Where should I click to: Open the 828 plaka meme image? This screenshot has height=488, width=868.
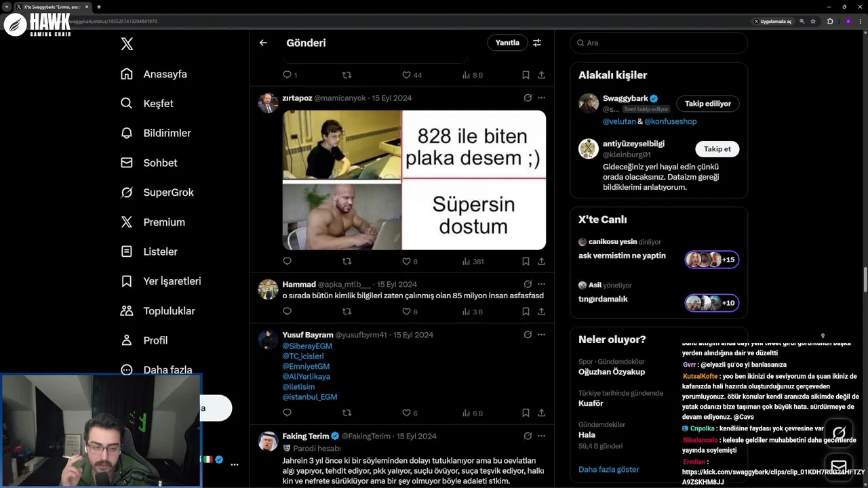point(414,180)
